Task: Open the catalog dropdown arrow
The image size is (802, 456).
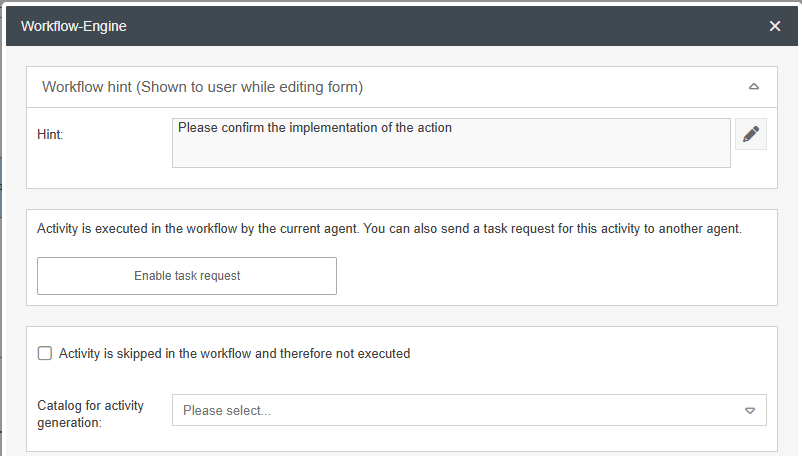Action: pyautogui.click(x=750, y=410)
